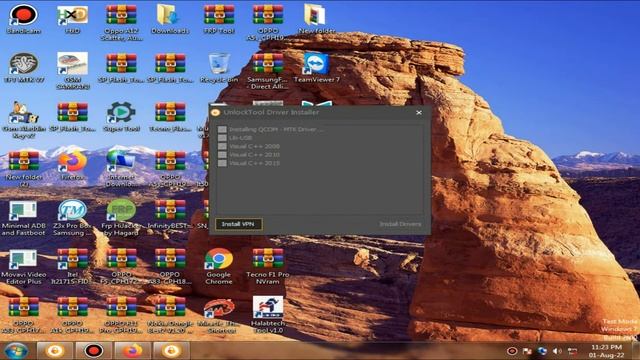Open Minimal ADB and Fastboot shortcut

[24, 218]
